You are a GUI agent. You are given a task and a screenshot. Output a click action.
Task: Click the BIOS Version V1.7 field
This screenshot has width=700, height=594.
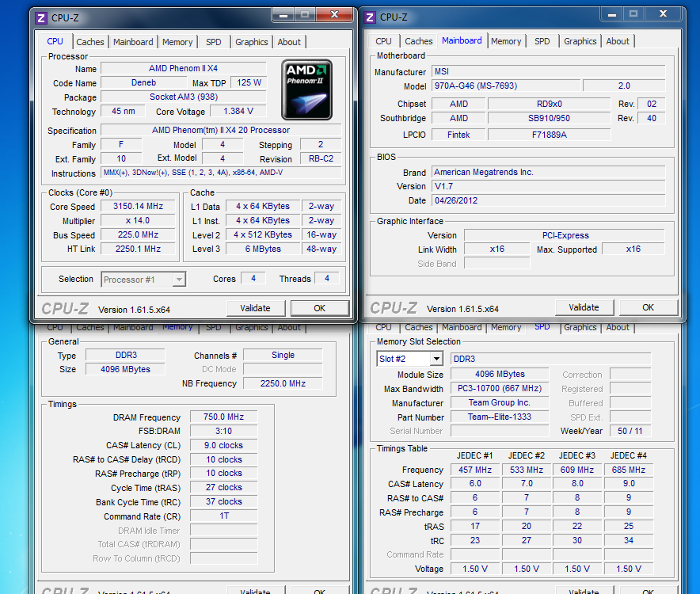point(548,186)
